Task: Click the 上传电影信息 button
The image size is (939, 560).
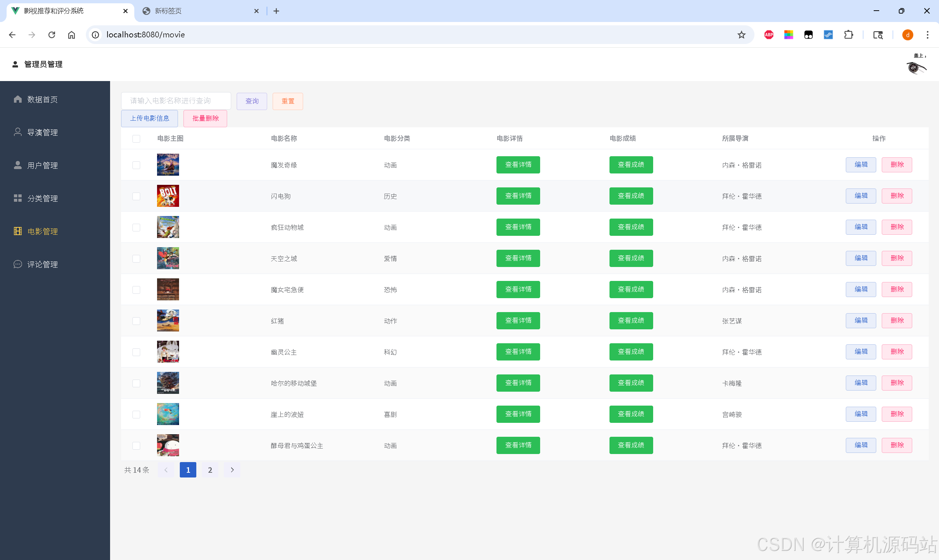Action: coord(149,118)
